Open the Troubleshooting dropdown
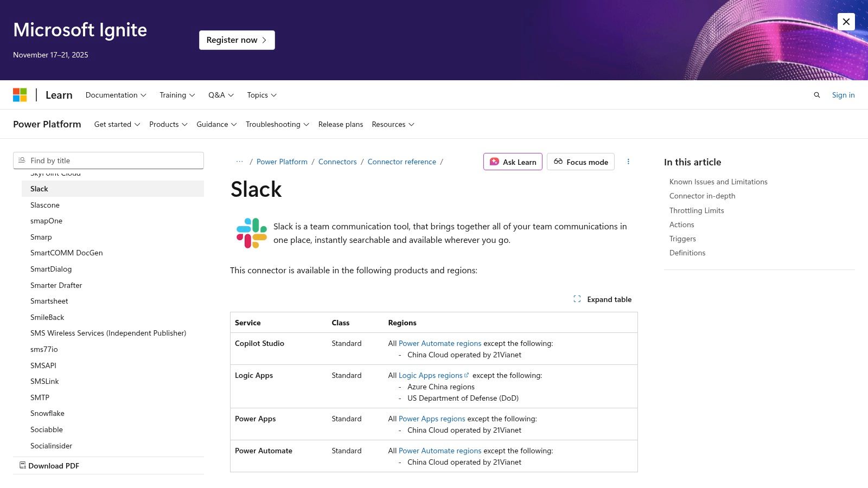868x488 pixels. (277, 124)
